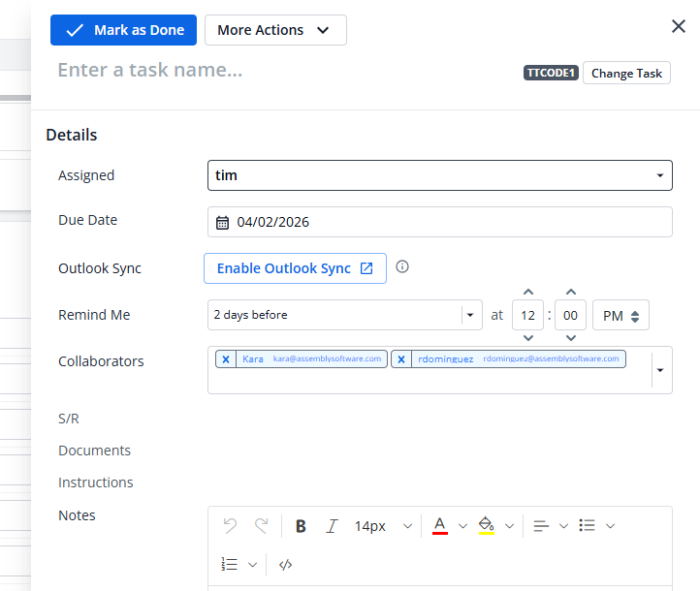Apply red text color in notes

(x=439, y=525)
